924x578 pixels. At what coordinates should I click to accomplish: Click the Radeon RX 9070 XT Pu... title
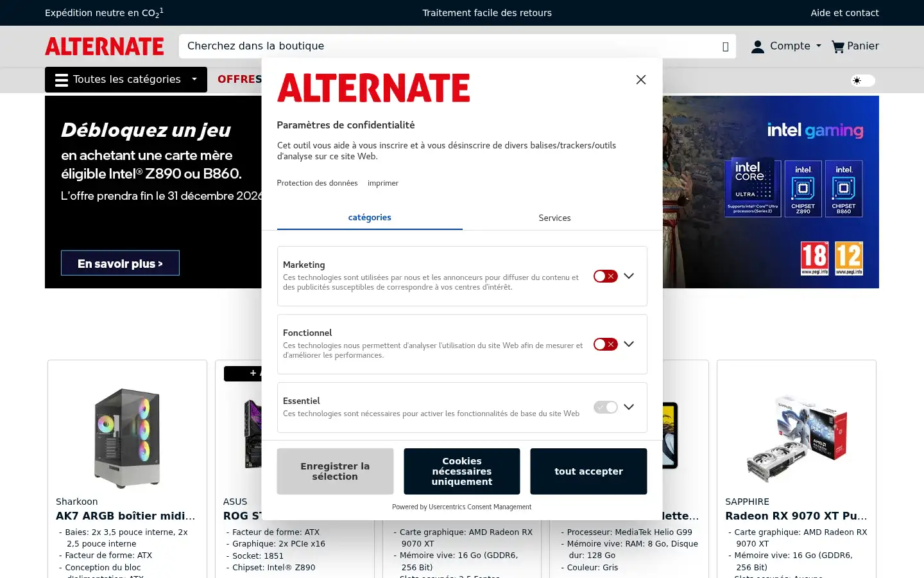click(x=796, y=516)
